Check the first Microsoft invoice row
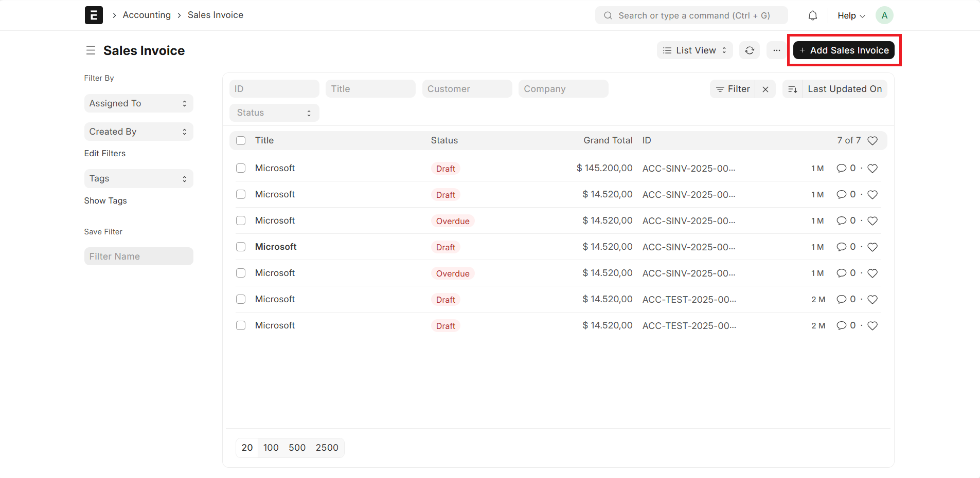 [240, 168]
